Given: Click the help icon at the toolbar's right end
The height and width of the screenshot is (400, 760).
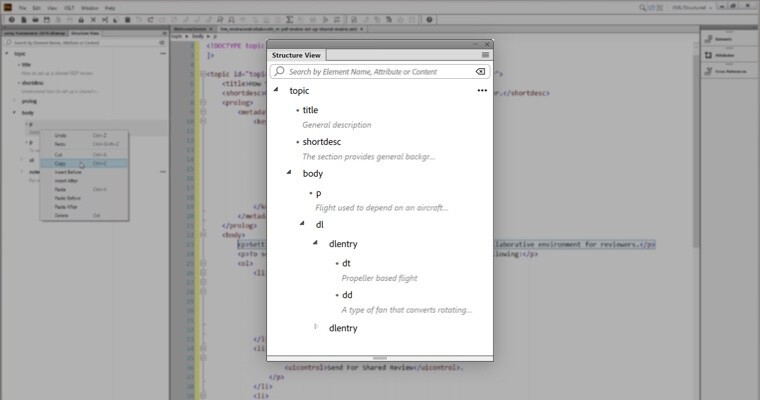Looking at the screenshot, I should click(429, 20).
